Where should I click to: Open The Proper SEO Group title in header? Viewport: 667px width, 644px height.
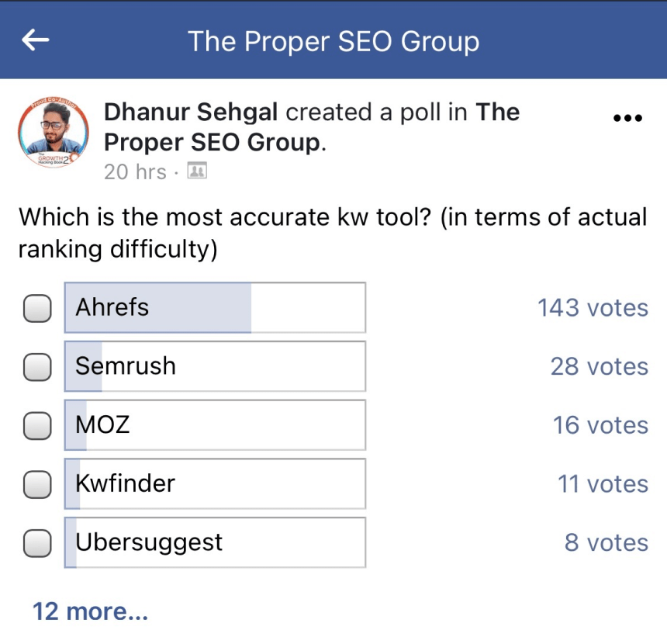pos(333,41)
